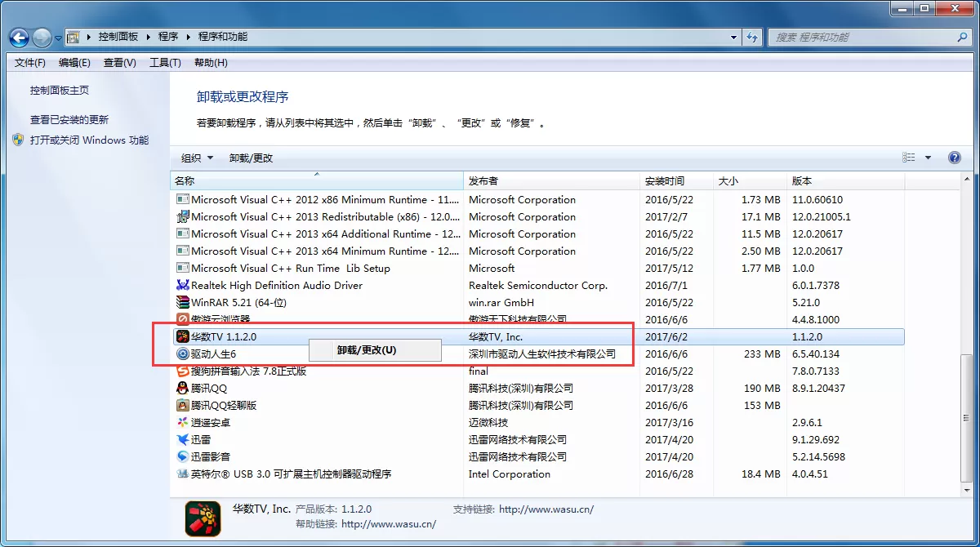Open the 查看已安装的更新 link
Screen dimensions: 980x547
69,120
